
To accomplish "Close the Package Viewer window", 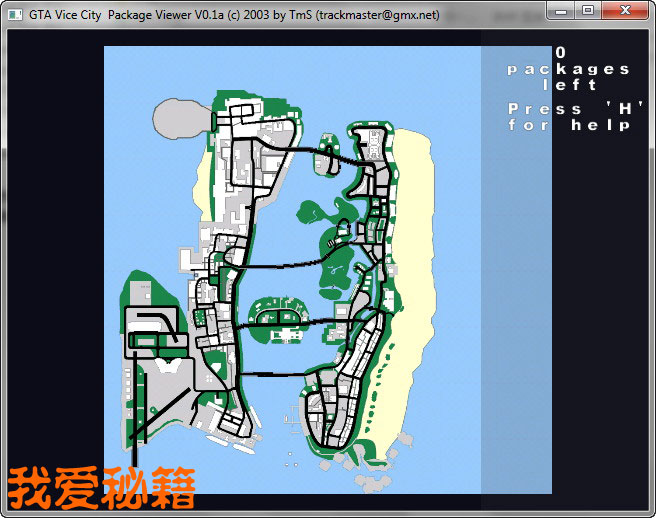I will [624, 10].
